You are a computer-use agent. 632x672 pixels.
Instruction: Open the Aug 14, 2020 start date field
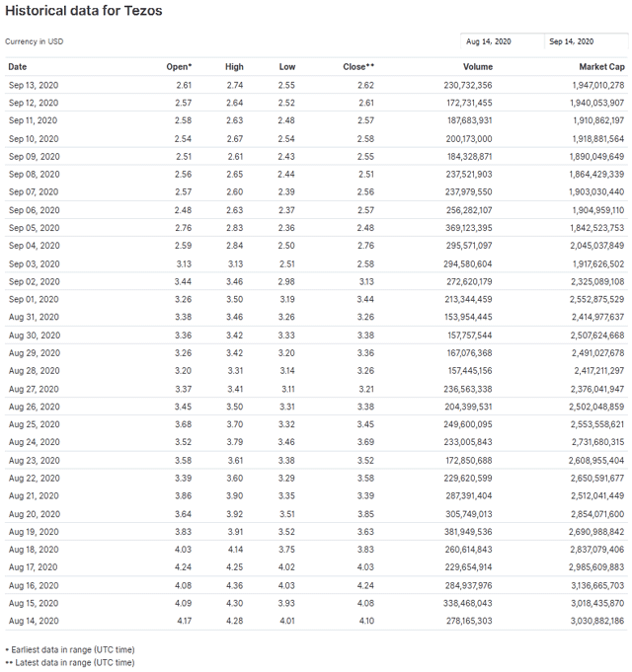tap(502, 41)
